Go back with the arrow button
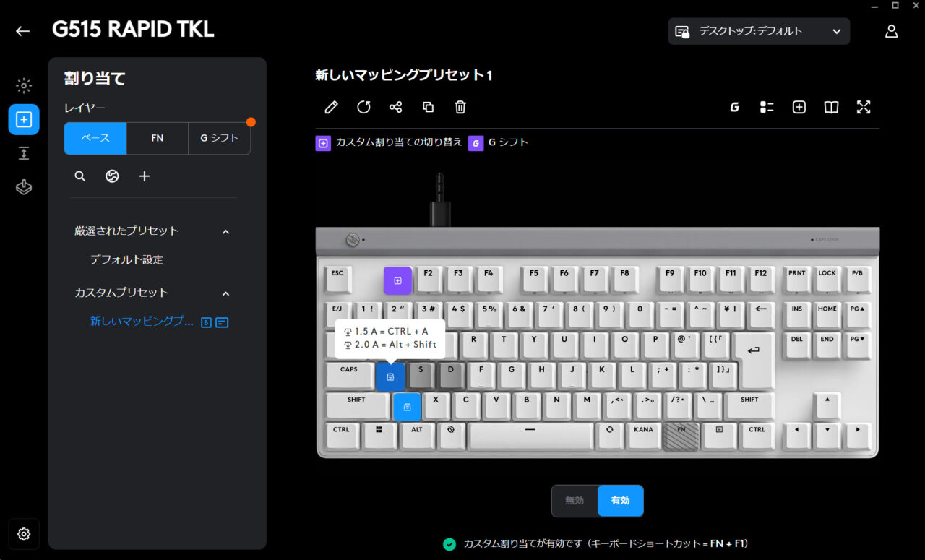Screen dimensions: 925x560 coord(23,31)
